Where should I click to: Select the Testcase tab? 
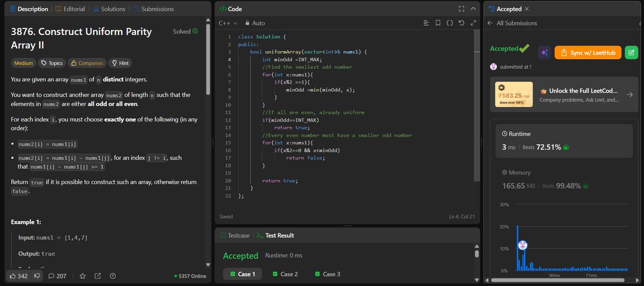[x=234, y=235]
